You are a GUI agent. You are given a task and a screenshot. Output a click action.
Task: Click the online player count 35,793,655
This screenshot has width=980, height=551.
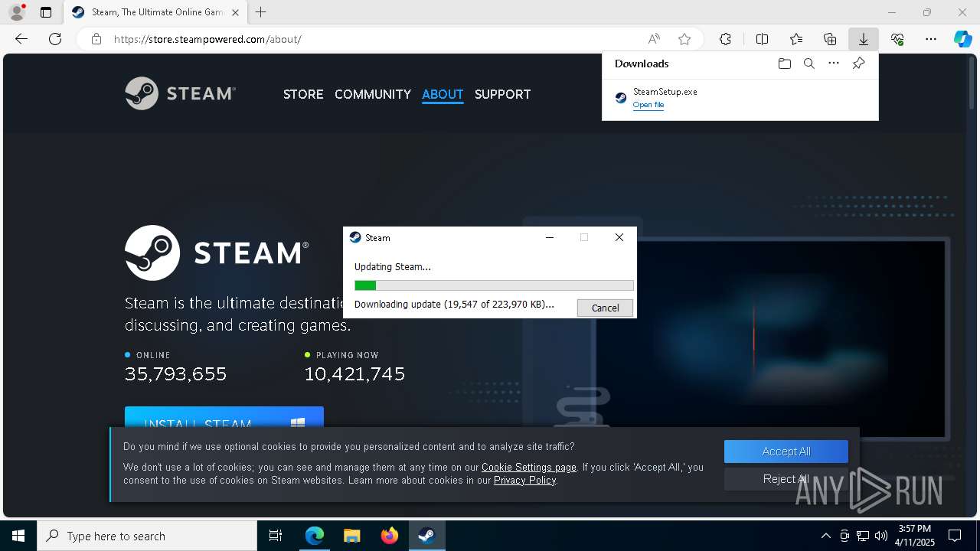176,373
